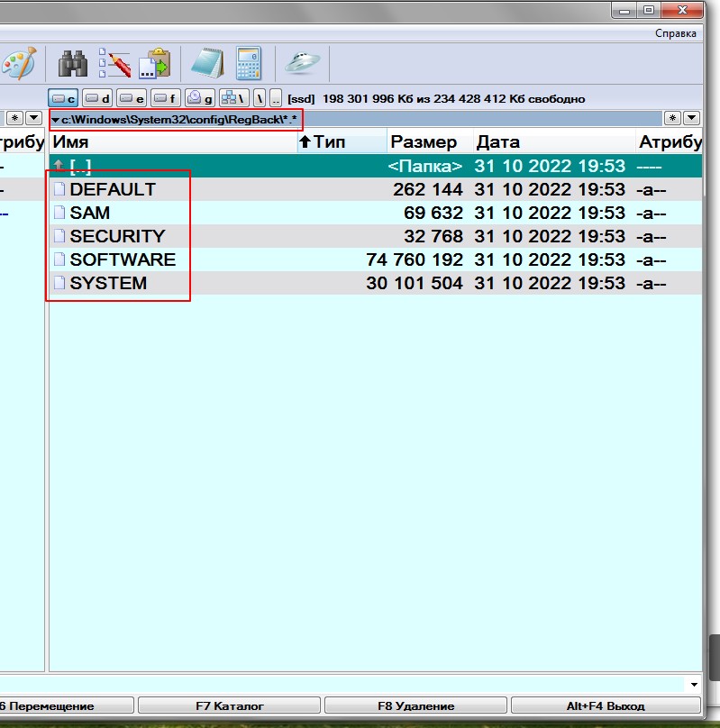This screenshot has width=720, height=728.
Task: Switch to drive e
Action: (x=132, y=98)
